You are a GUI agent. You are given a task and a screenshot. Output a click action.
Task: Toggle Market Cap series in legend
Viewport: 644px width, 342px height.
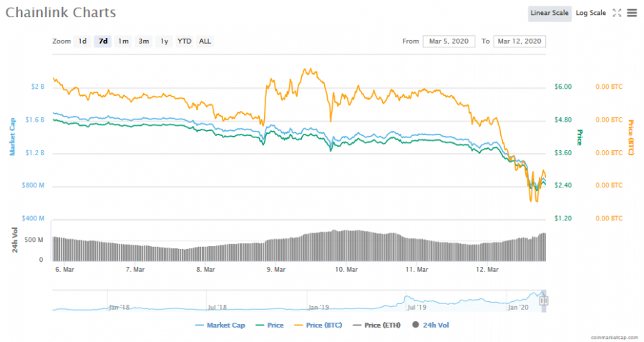(220, 325)
